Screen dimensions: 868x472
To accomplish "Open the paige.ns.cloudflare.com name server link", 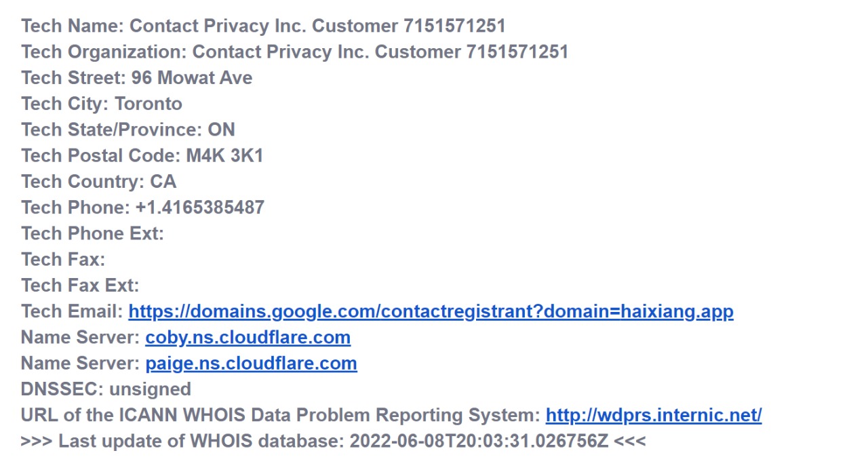I will point(251,363).
